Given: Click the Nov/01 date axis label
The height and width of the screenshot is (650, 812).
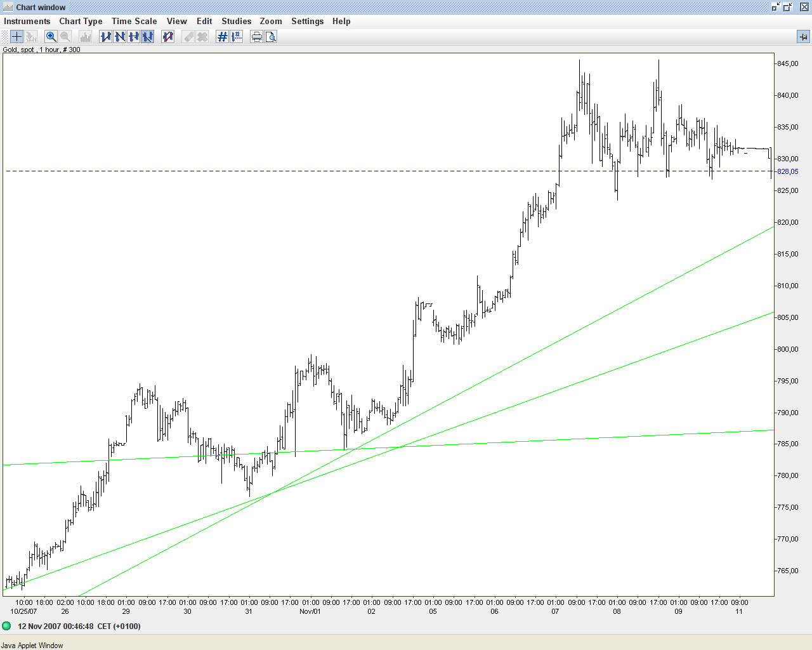Looking at the screenshot, I should pyautogui.click(x=310, y=611).
